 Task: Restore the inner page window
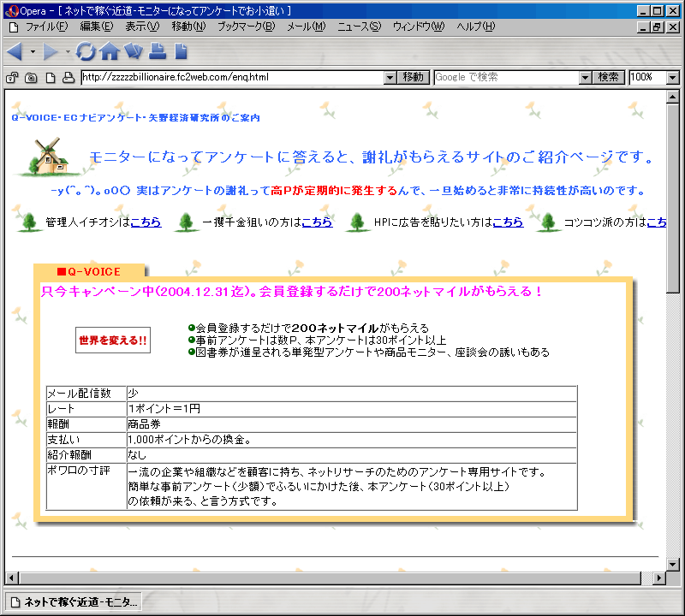(x=657, y=27)
